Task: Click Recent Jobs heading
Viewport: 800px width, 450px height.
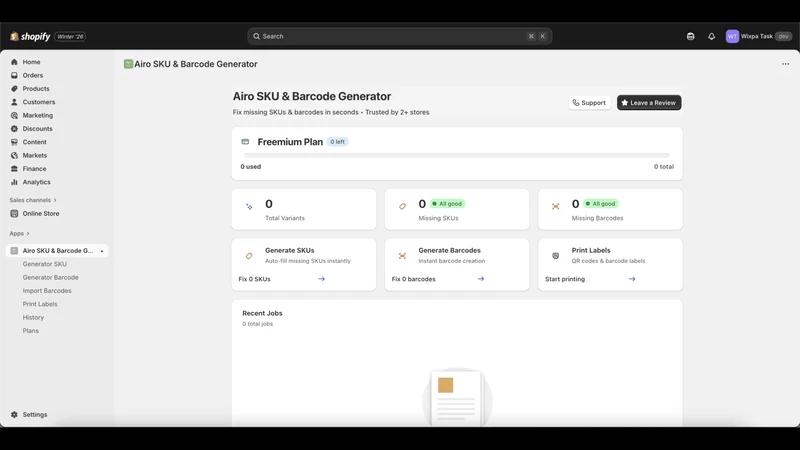Action: [262, 313]
